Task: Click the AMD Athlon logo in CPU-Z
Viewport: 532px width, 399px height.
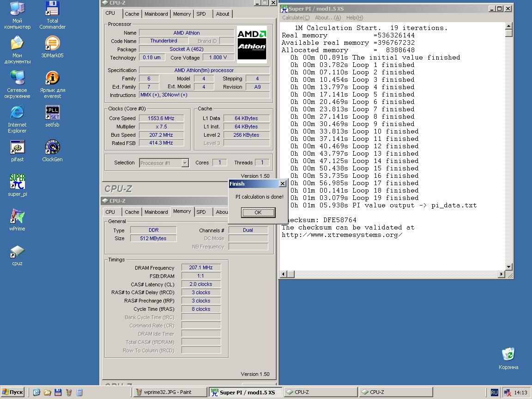Action: pos(252,44)
